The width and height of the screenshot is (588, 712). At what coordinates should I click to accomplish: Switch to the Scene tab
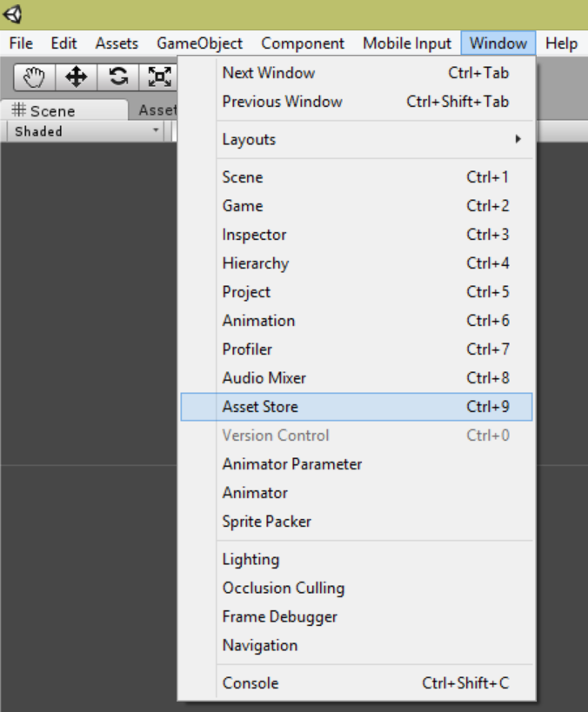[64, 110]
